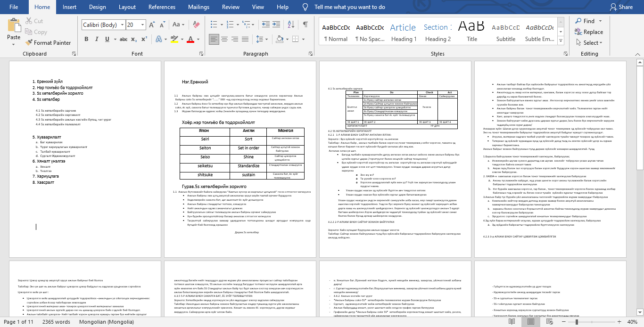Start a bulleted list

[214, 25]
